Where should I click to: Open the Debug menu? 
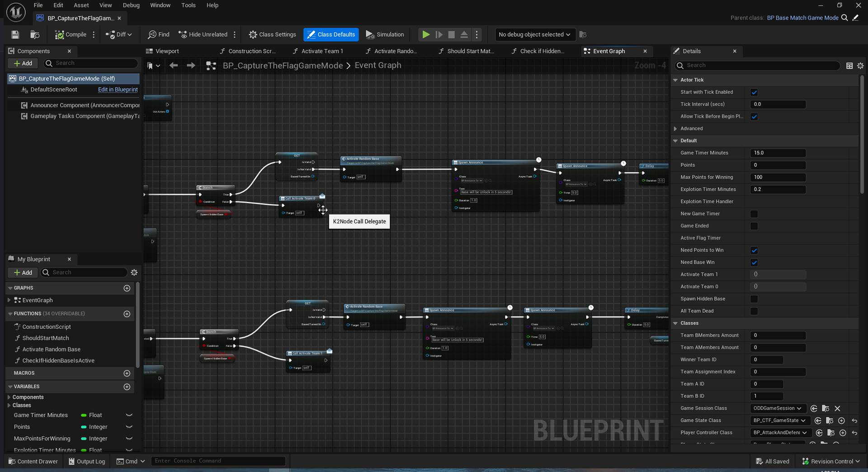pyautogui.click(x=131, y=5)
